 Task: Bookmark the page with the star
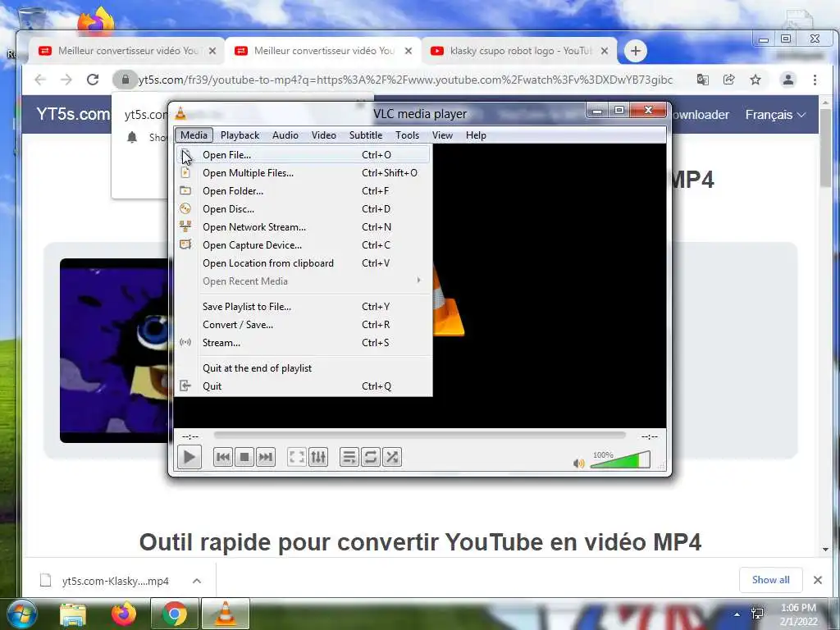(x=756, y=80)
